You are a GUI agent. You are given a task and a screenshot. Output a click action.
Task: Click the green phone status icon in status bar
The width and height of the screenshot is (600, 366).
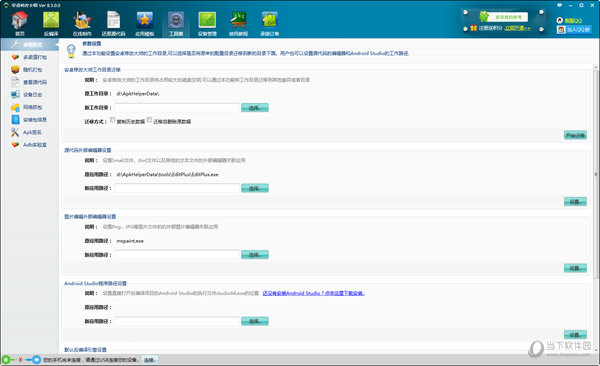6,360
